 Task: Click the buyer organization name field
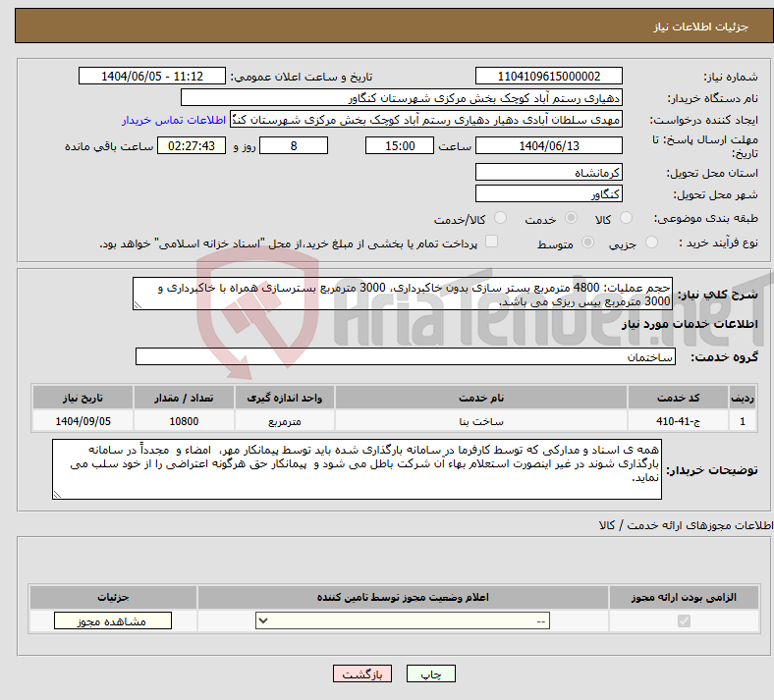[x=402, y=97]
